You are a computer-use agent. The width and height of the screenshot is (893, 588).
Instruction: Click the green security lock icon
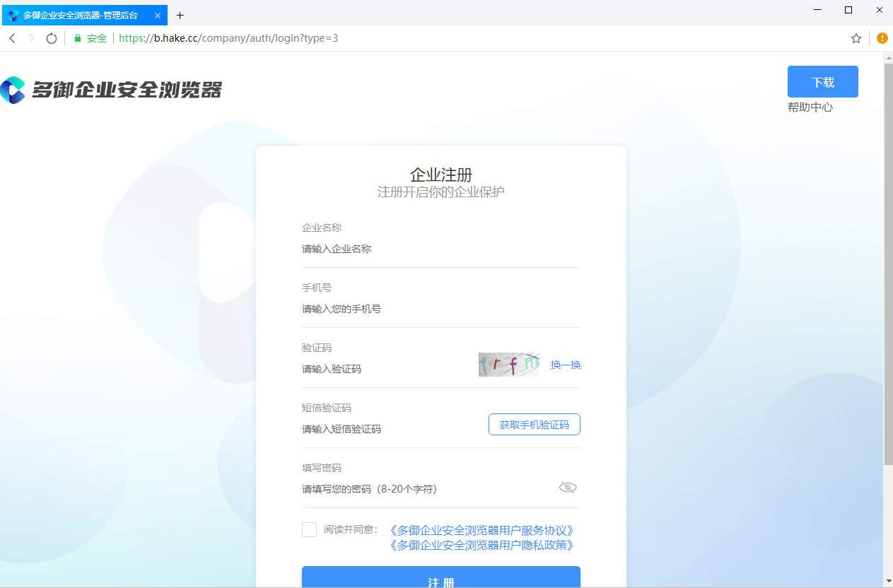coord(78,38)
